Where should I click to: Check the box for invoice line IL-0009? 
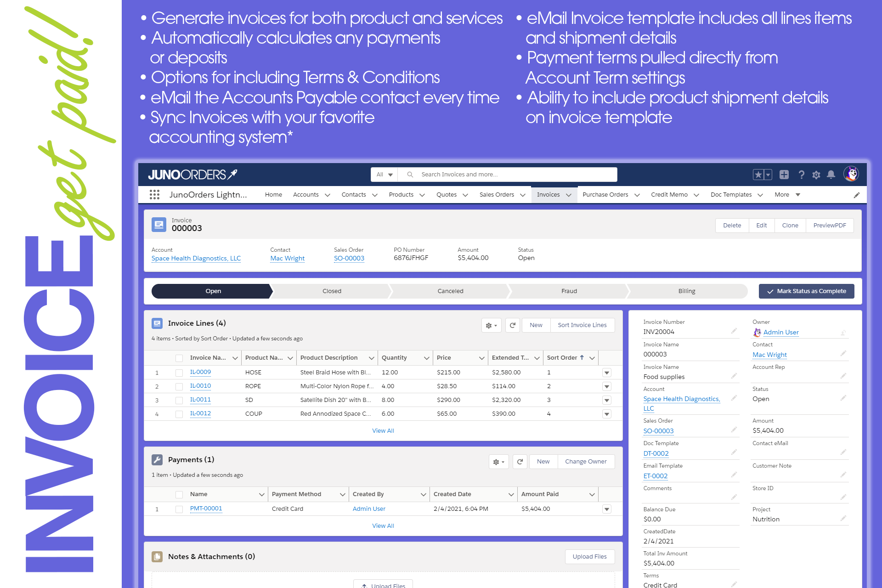[179, 373]
